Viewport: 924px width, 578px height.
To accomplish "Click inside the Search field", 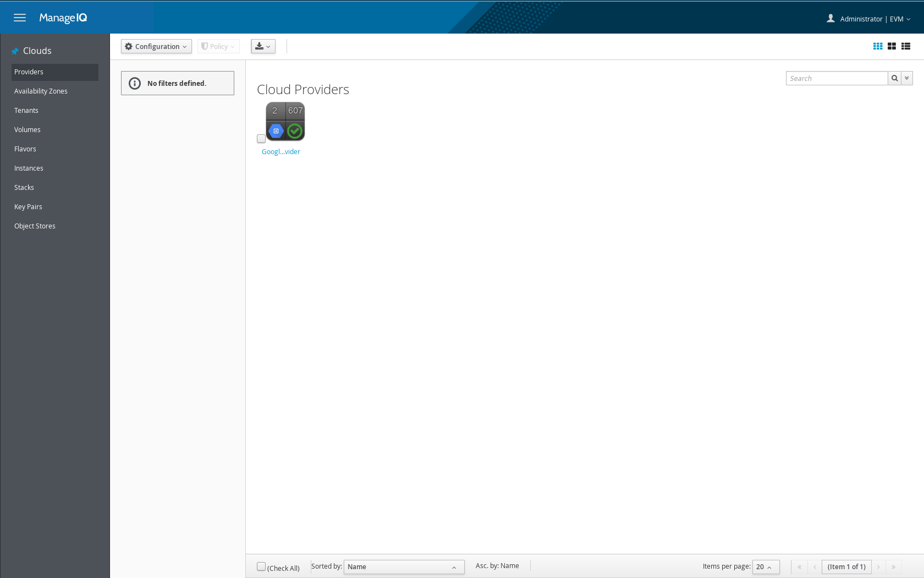I will pyautogui.click(x=837, y=78).
